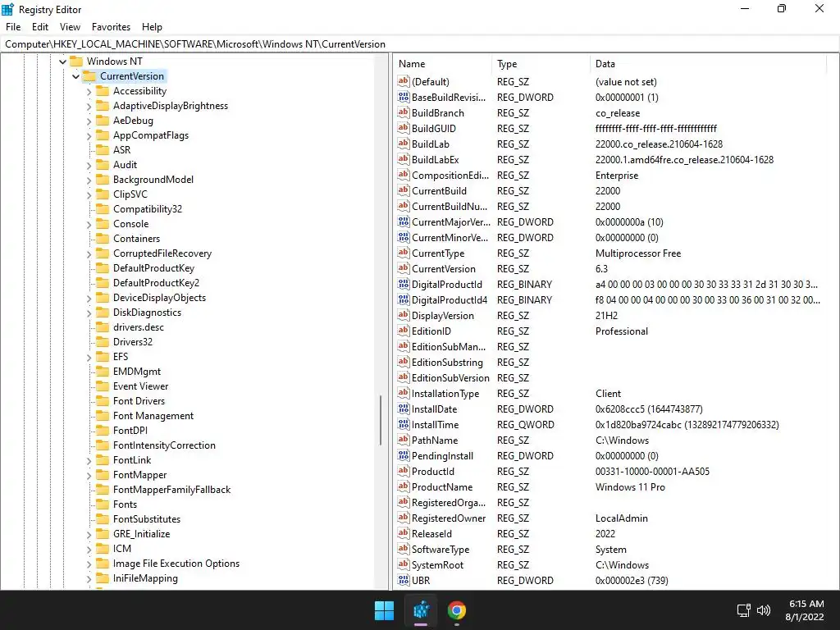Click the registry path address bar
This screenshot has width=840, height=630.
[420, 44]
